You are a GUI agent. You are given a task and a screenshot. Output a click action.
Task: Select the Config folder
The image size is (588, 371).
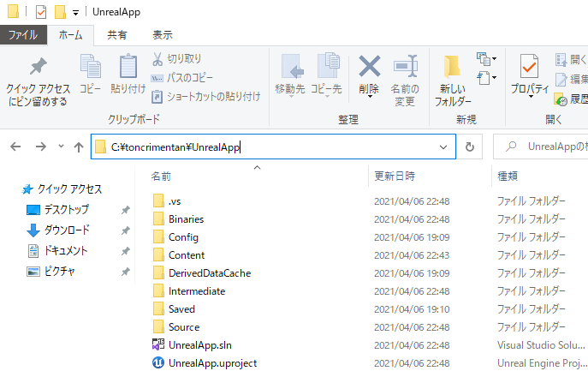183,237
